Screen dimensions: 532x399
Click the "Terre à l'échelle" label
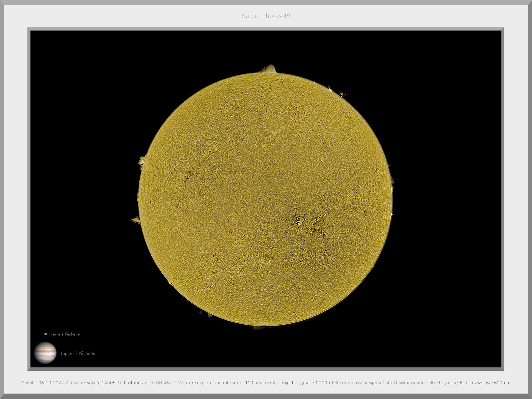[65, 334]
